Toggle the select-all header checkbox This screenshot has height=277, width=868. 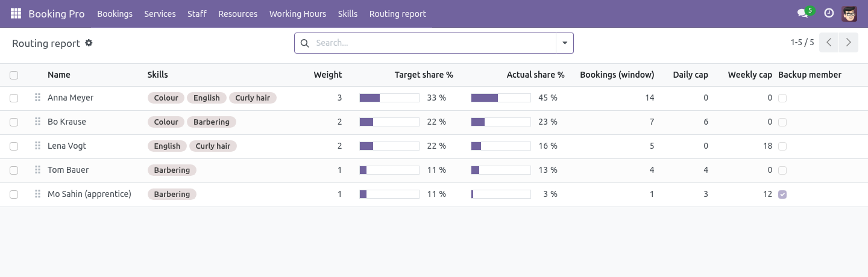point(14,75)
